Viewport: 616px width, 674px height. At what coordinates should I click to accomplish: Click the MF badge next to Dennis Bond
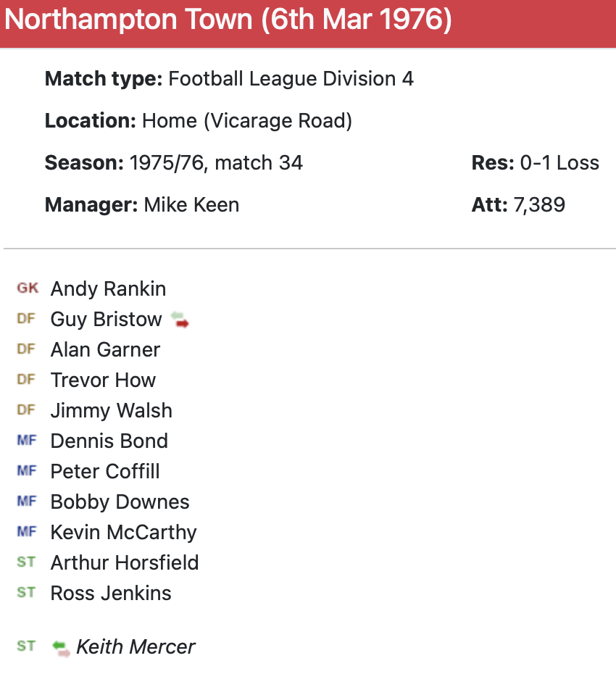pos(26,441)
